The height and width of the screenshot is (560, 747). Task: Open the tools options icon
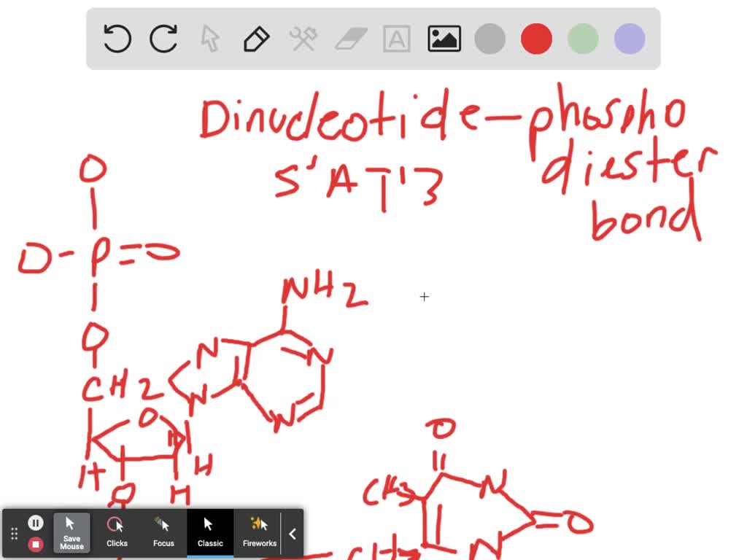303,39
